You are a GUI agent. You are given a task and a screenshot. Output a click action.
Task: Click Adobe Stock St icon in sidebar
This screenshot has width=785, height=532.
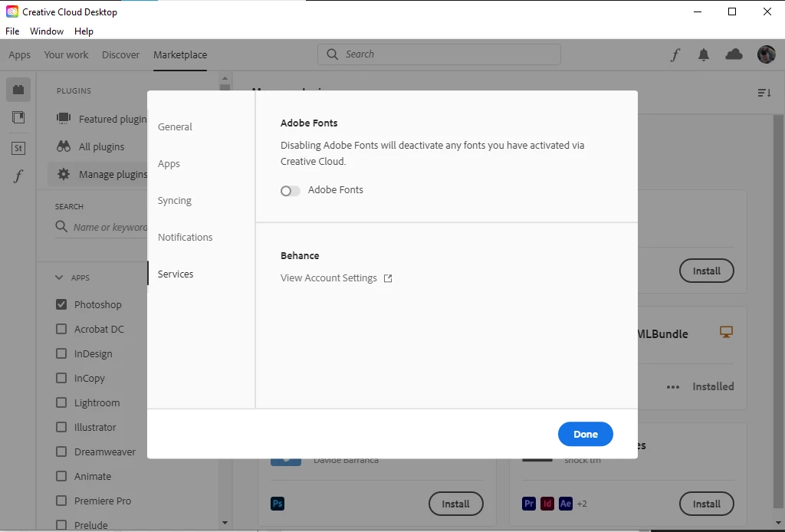[x=18, y=148]
